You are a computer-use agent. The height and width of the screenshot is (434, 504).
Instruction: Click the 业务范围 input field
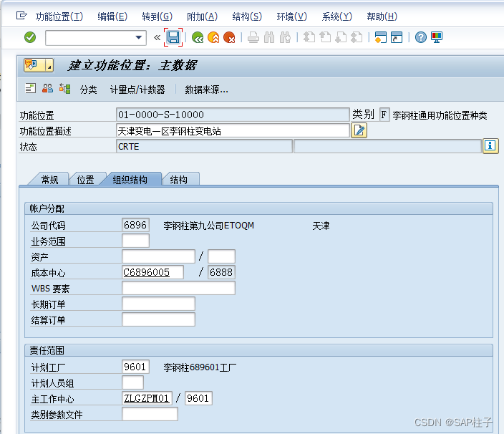(x=135, y=241)
